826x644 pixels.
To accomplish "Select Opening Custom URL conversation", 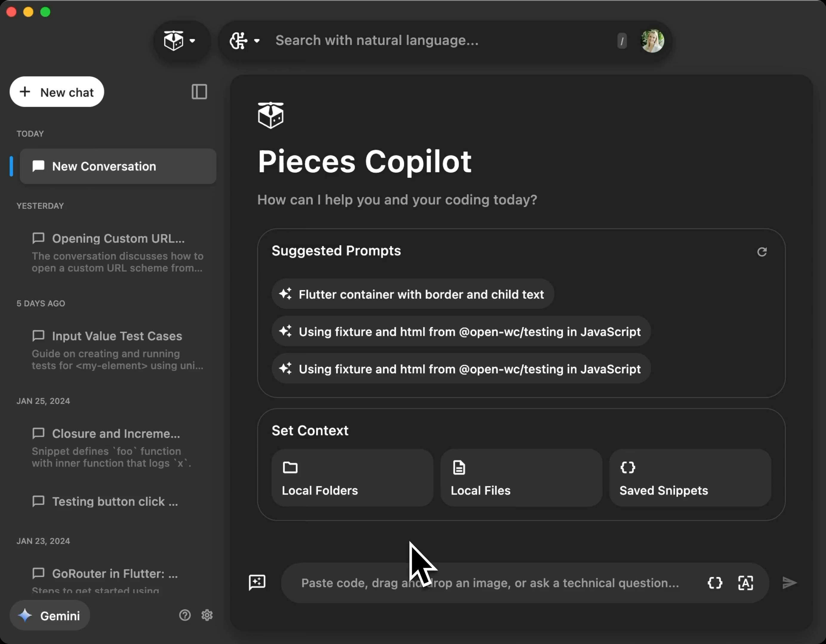I will click(118, 238).
